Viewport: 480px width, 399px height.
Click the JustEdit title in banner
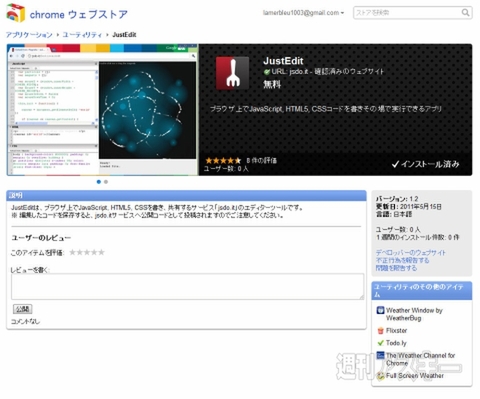(x=283, y=61)
